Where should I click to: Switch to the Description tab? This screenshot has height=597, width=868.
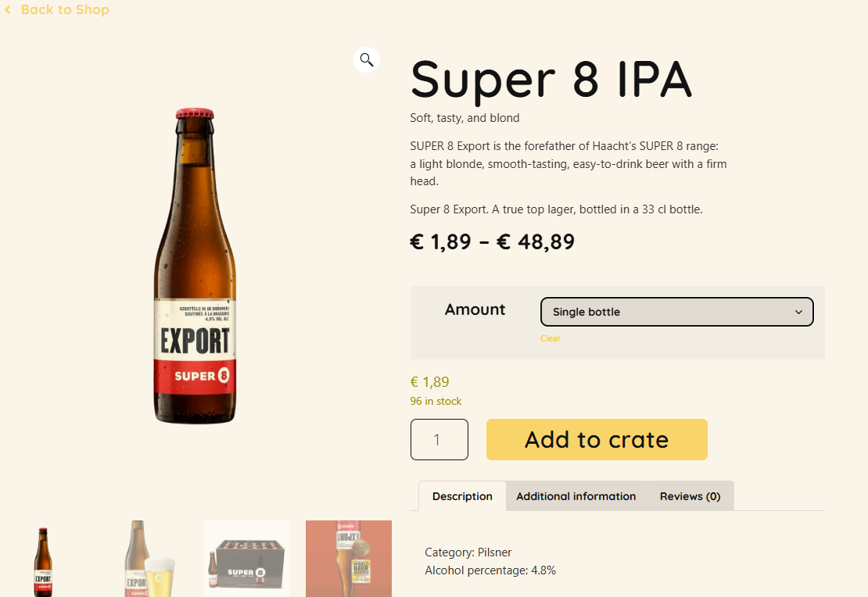point(462,496)
